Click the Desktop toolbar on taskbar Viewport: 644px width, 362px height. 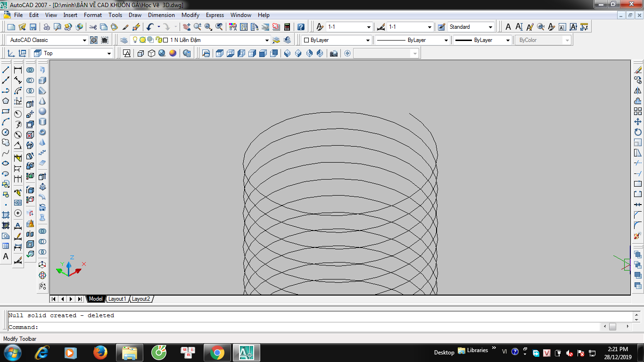[444, 352]
